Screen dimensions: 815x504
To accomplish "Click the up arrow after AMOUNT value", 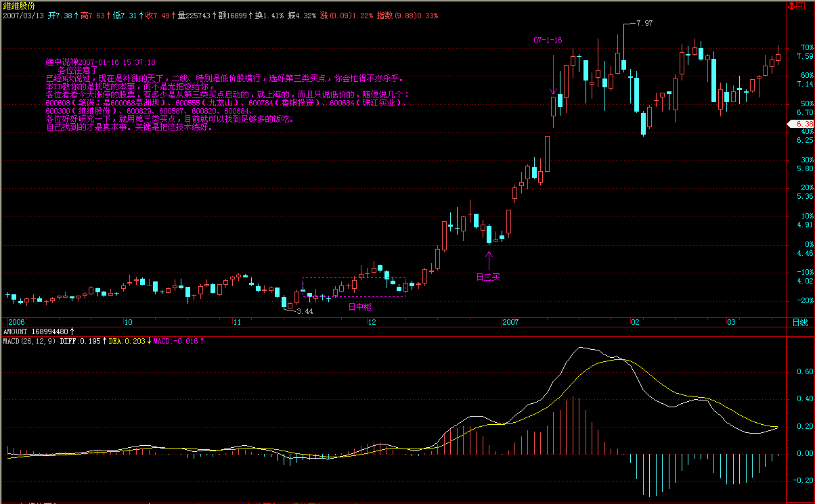I will tap(72, 331).
